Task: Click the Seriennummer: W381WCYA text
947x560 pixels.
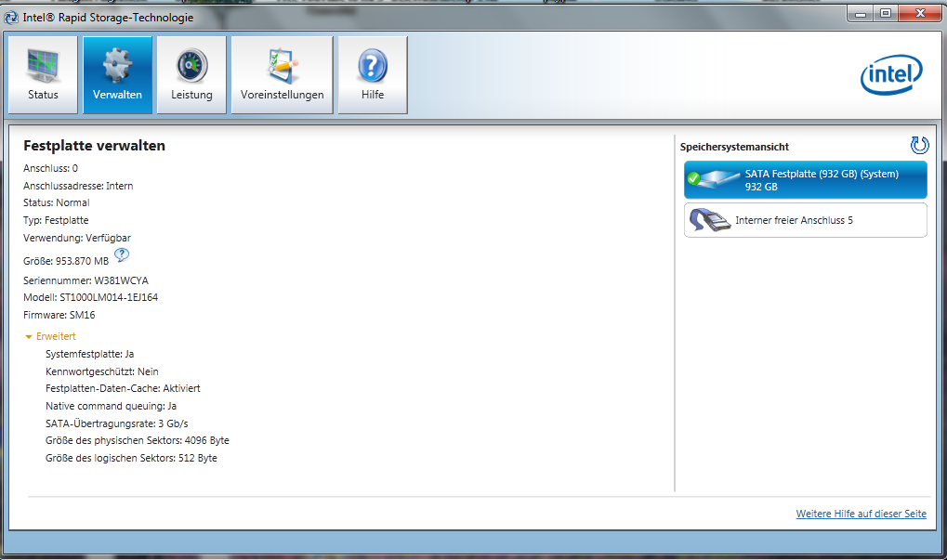Action: coord(85,280)
